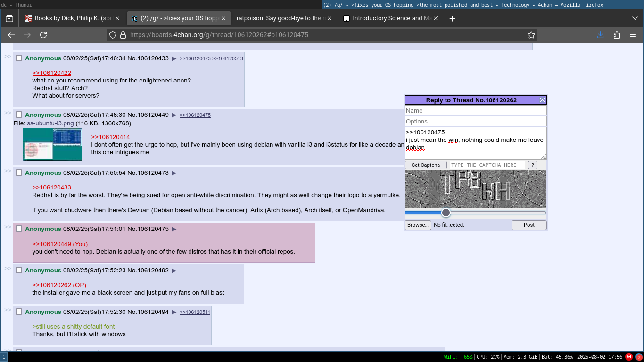644x362 pixels.
Task: Follow quote link >>106120422
Action: pyautogui.click(x=52, y=73)
